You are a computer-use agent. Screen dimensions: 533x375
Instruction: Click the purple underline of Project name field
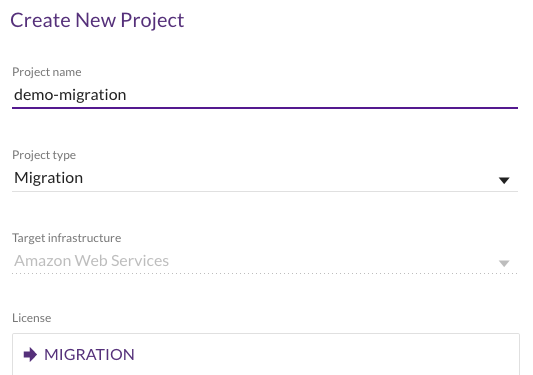(x=265, y=108)
